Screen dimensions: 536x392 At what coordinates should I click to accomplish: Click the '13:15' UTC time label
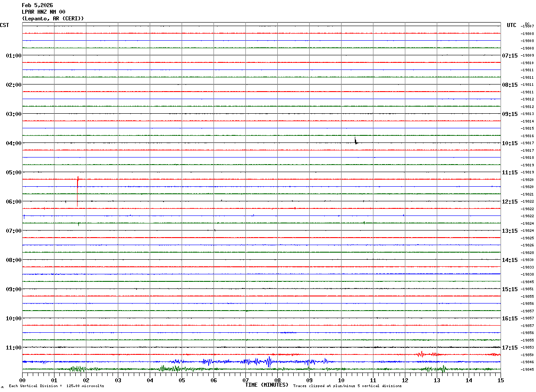pyautogui.click(x=510, y=231)
